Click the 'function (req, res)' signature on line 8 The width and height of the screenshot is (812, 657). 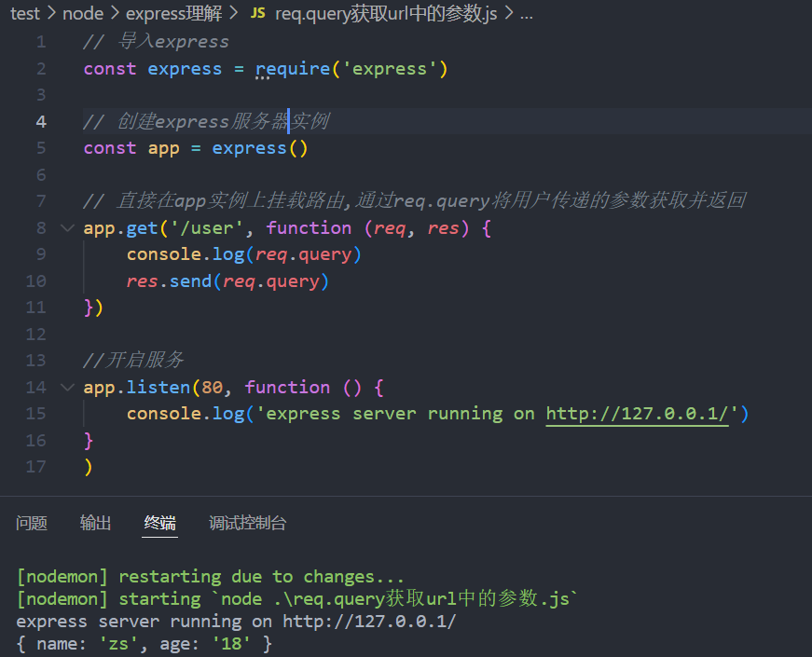[x=367, y=227]
